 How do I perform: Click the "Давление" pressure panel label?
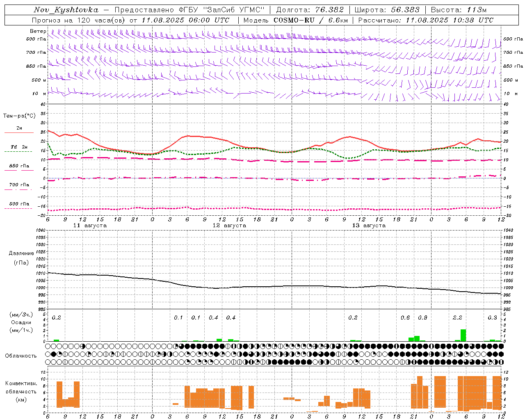click(21, 253)
